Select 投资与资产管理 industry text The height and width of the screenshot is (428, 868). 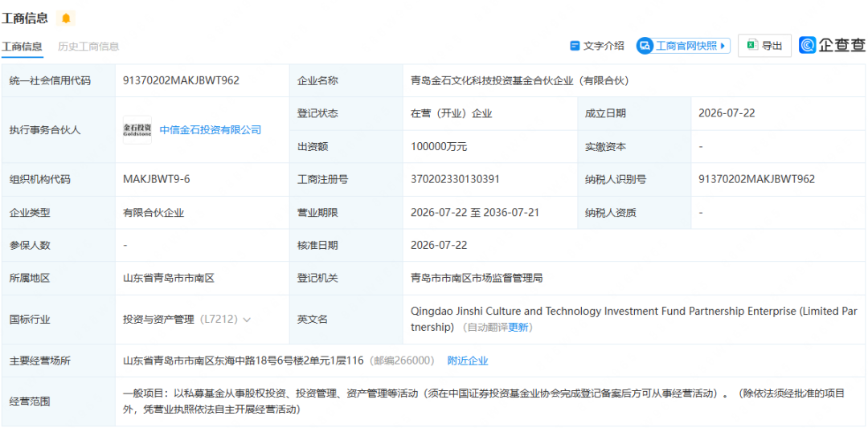pyautogui.click(x=158, y=320)
